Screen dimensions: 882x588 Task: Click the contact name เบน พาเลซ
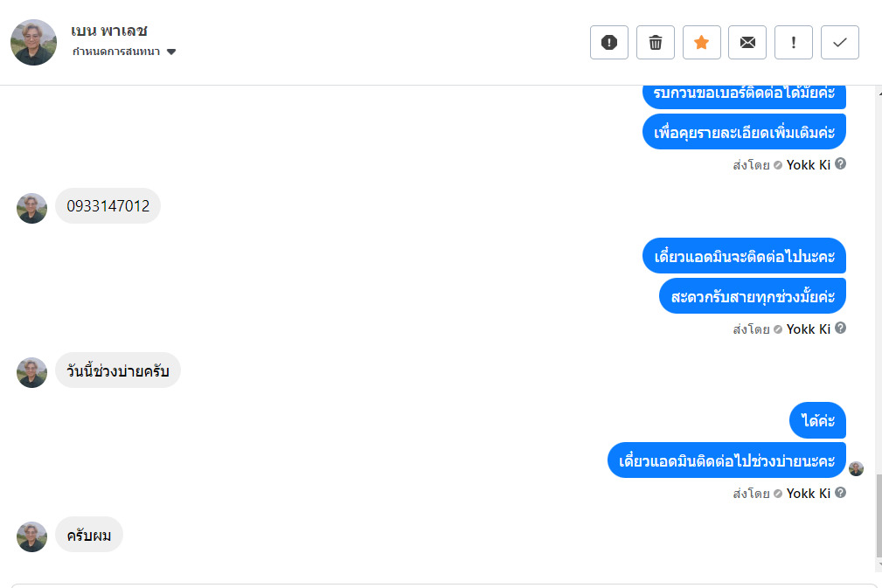[x=109, y=31]
